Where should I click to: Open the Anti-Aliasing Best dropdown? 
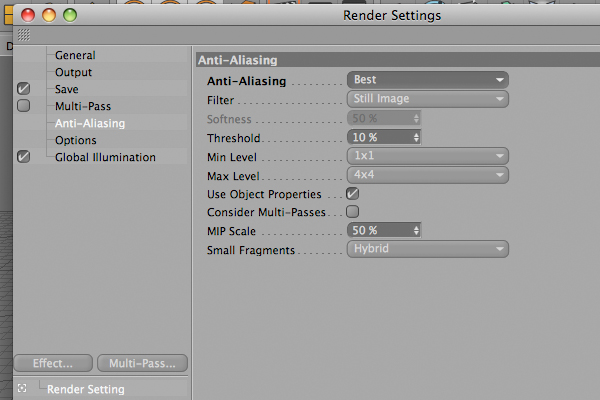(x=428, y=80)
